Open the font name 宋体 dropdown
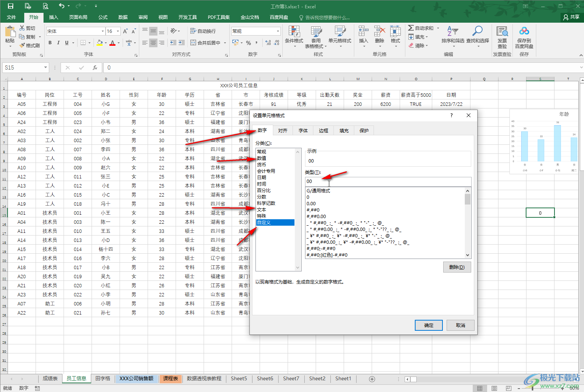 103,31
